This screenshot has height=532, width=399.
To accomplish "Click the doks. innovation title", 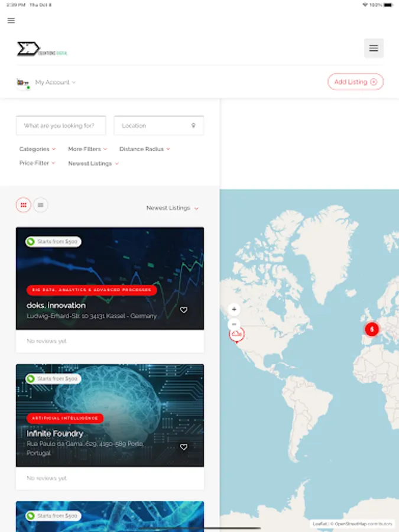I will pyautogui.click(x=56, y=306).
